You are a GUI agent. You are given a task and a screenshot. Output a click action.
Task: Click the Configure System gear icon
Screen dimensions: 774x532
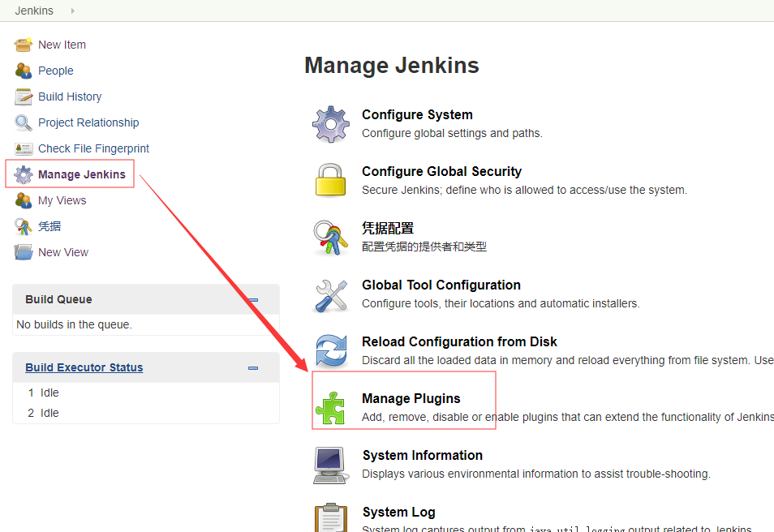coord(331,124)
